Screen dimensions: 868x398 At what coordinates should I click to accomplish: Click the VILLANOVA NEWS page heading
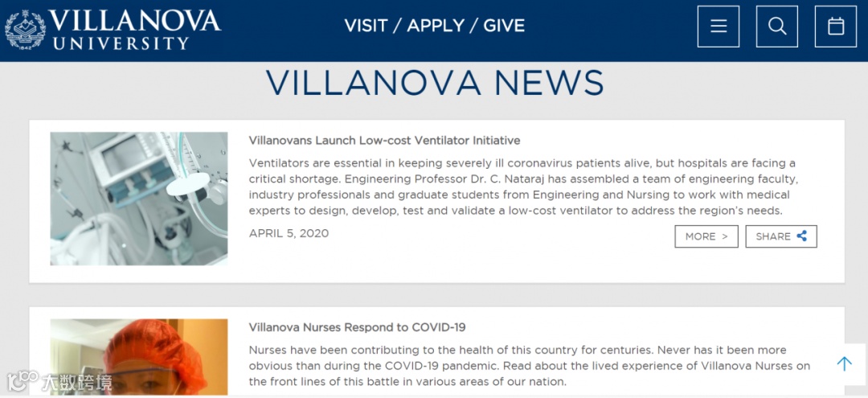tap(434, 83)
